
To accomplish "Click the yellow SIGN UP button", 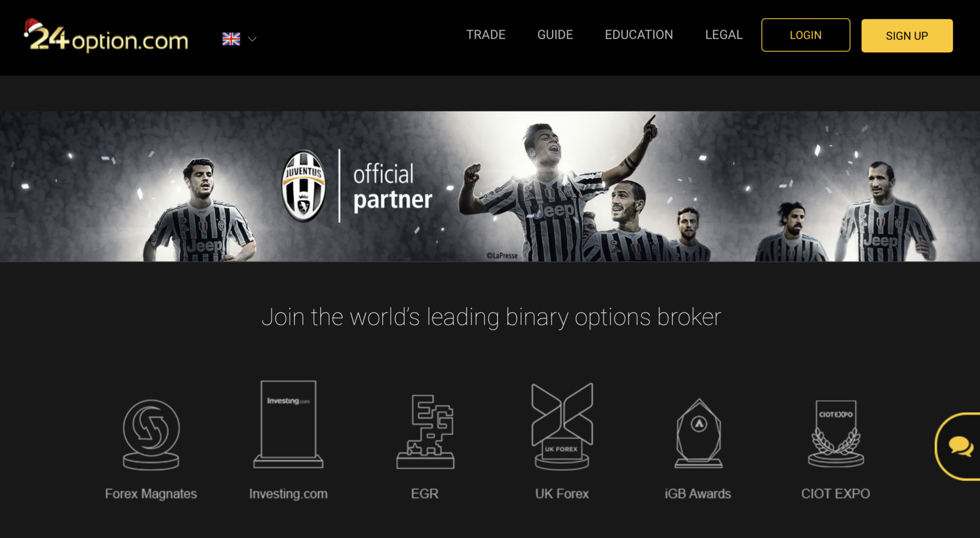I will click(x=907, y=35).
